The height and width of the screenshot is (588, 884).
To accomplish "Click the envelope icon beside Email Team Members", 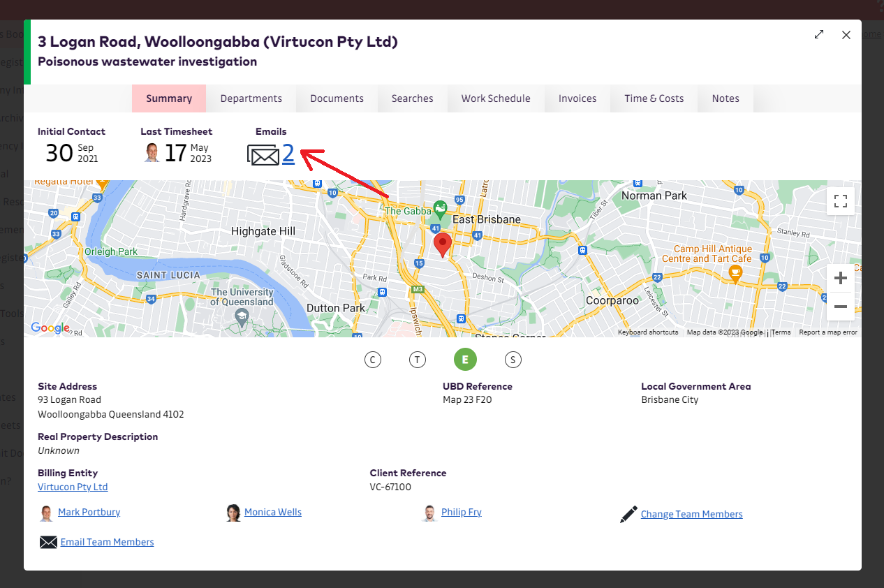I will point(48,543).
